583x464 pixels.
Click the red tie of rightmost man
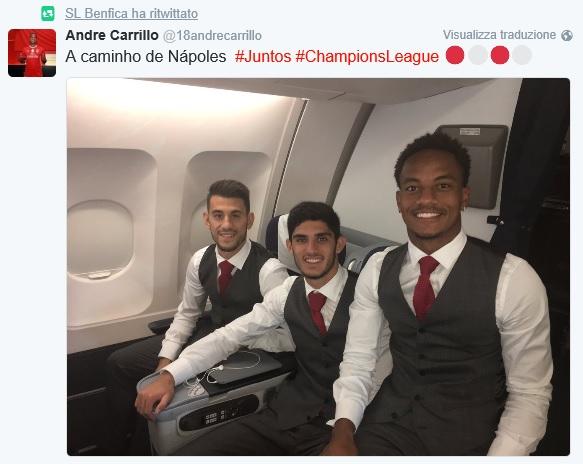click(x=425, y=286)
